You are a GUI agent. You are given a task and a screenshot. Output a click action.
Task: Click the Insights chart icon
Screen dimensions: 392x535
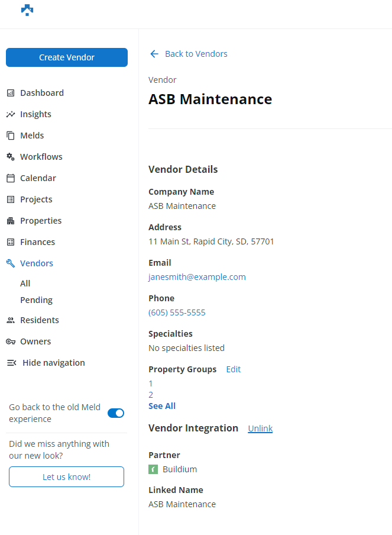(10, 114)
